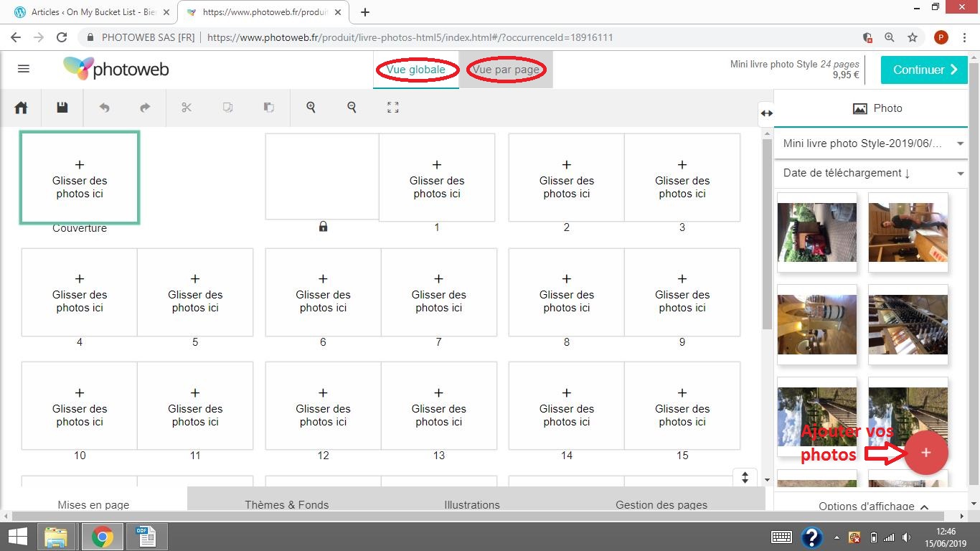Image resolution: width=980 pixels, height=551 pixels.
Task: Toggle the side panel with double-arrow handle
Action: 766,113
